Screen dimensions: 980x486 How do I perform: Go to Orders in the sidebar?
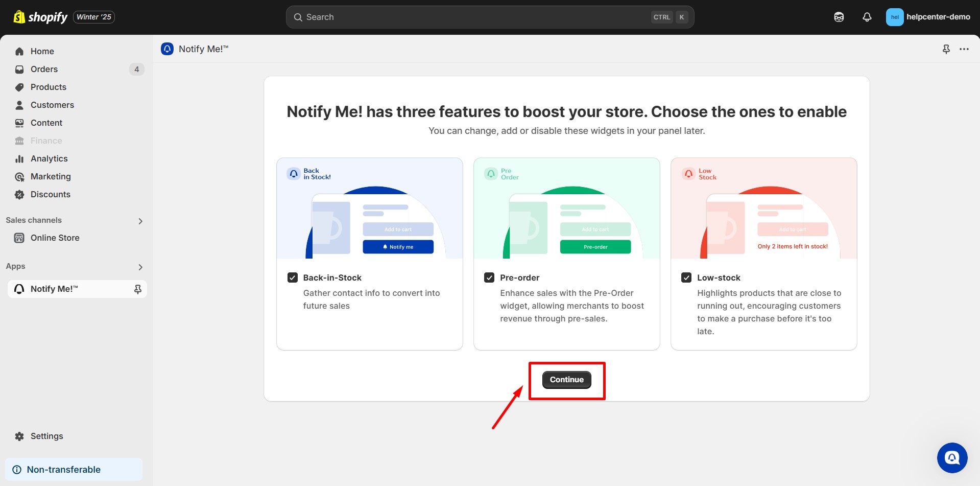(44, 69)
